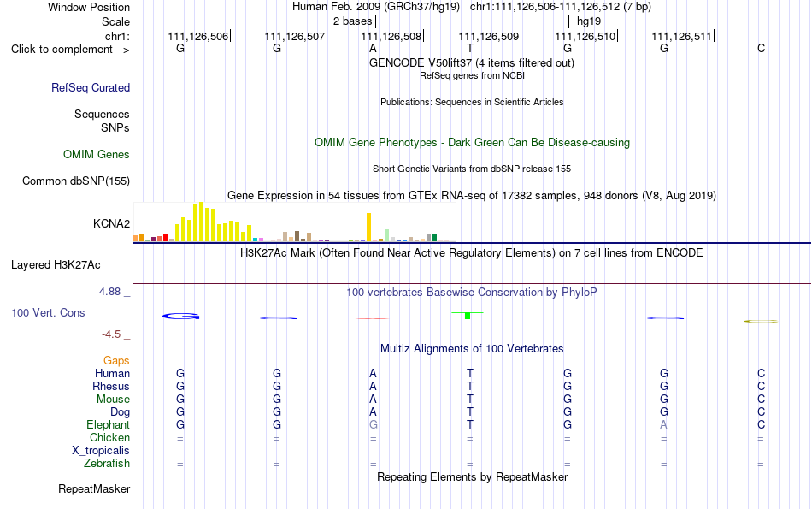Click the red A conservation glyph
Image resolution: width=812 pixels, height=509 pixels.
tap(373, 318)
